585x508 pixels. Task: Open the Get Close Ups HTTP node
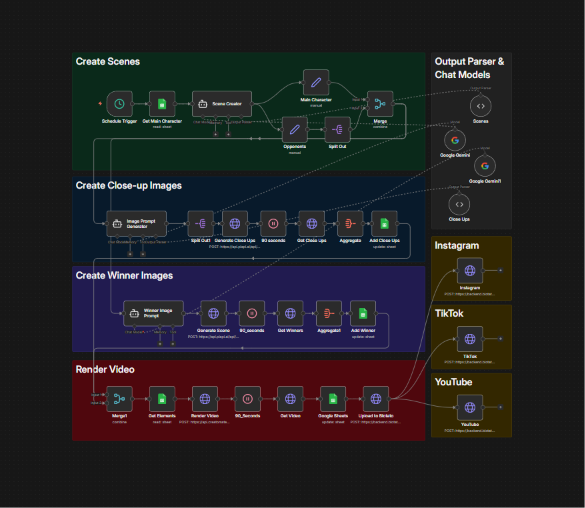312,224
